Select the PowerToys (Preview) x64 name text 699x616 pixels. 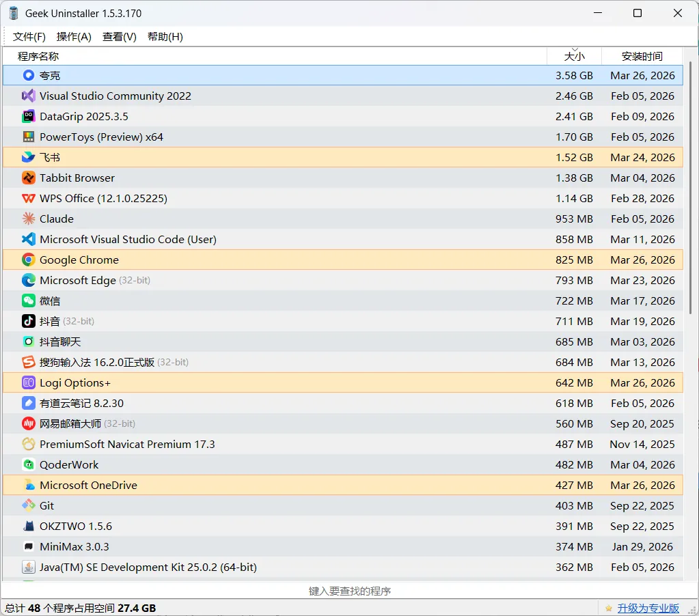point(102,137)
